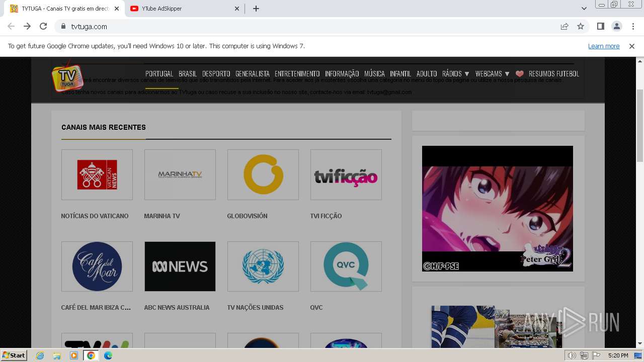Open the INFANTIL menu category
Screen dimensions: 644x362
click(x=400, y=74)
